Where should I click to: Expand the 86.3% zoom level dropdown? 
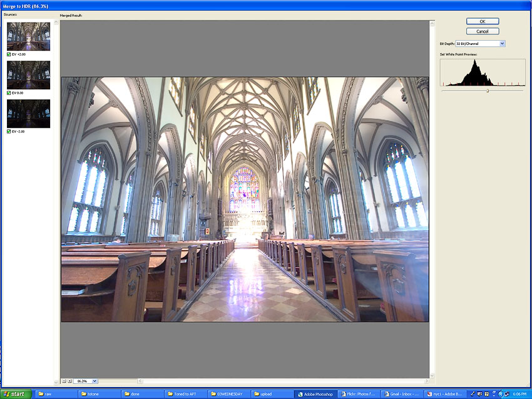coord(95,381)
